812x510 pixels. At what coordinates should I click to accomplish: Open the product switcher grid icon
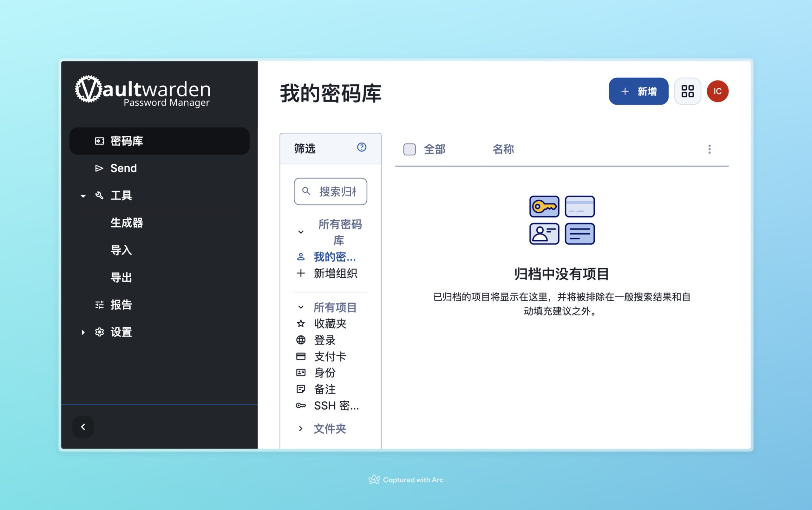[x=688, y=91]
